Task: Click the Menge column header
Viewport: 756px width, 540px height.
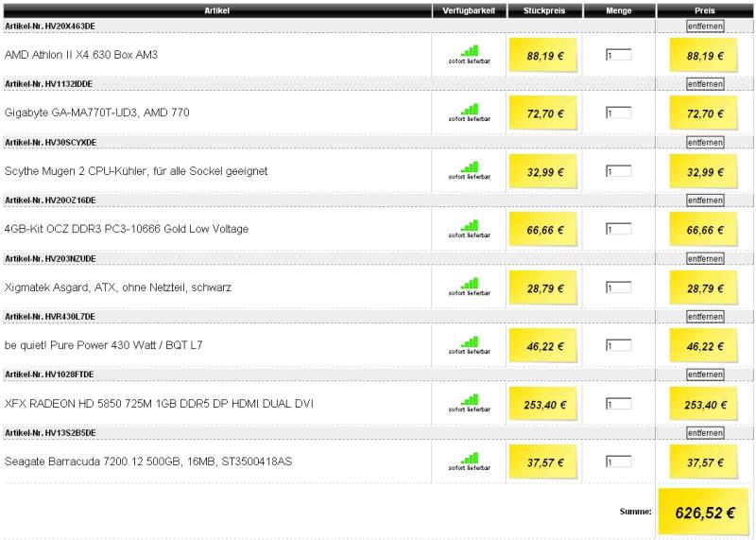Action: [x=619, y=10]
